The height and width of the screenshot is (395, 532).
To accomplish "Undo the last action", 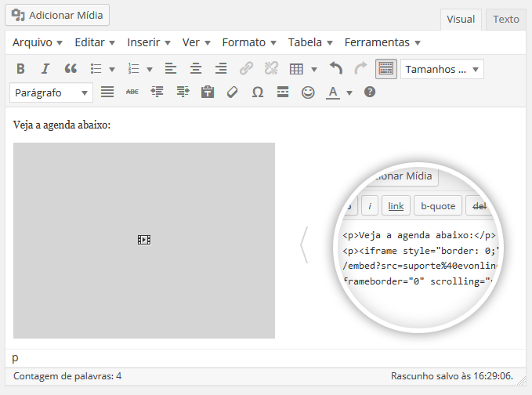I will click(x=336, y=69).
